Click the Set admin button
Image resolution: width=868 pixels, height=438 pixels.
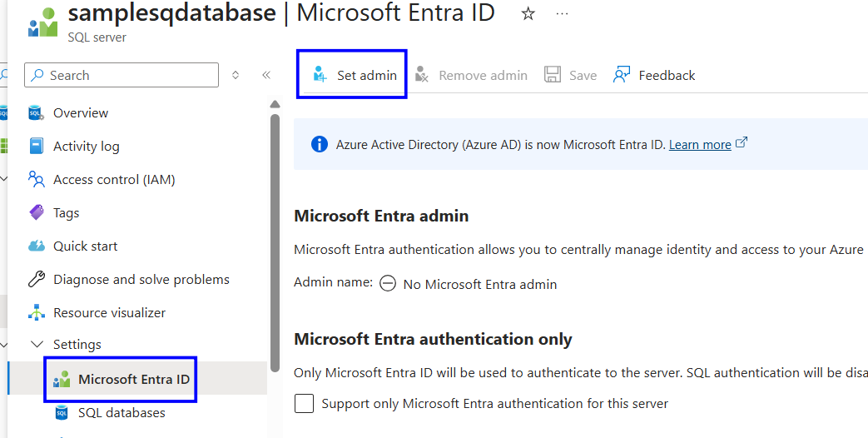tap(355, 75)
